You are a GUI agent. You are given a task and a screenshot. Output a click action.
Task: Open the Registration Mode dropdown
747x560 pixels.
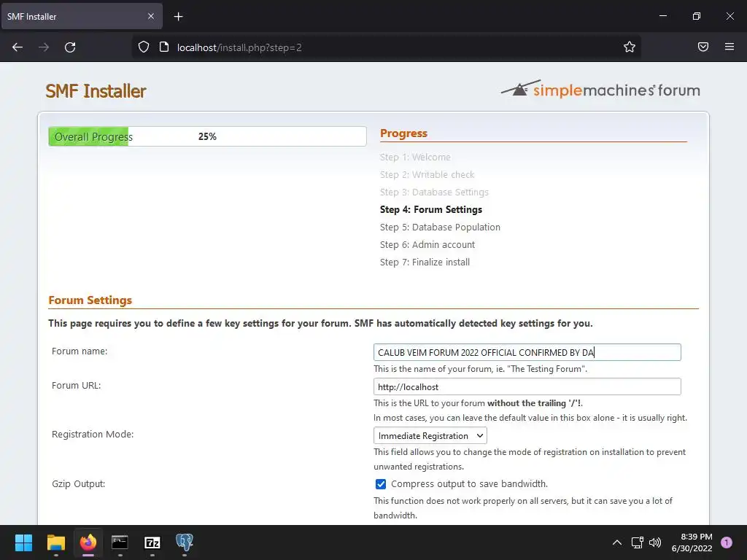[430, 436]
